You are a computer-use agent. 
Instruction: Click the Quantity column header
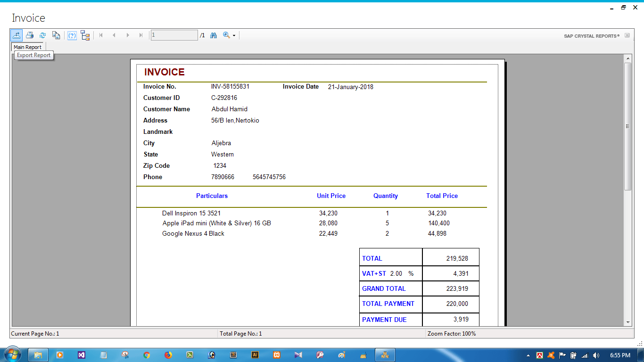point(386,196)
